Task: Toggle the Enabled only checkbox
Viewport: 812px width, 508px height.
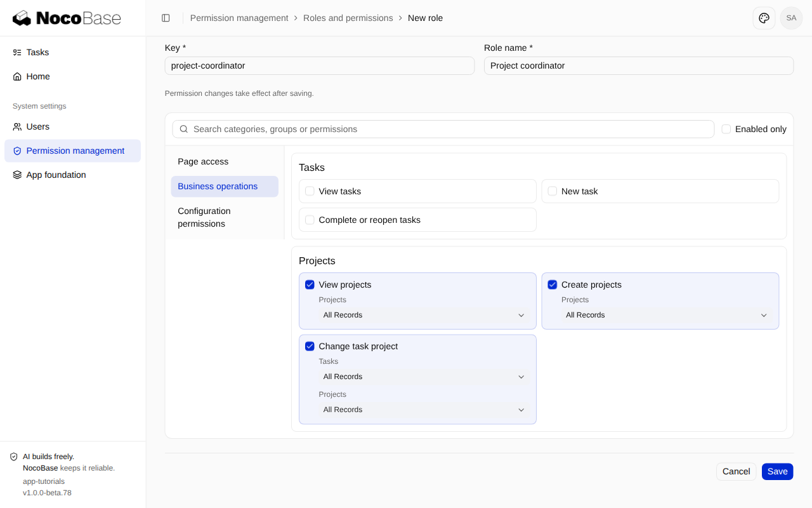Action: tap(726, 129)
